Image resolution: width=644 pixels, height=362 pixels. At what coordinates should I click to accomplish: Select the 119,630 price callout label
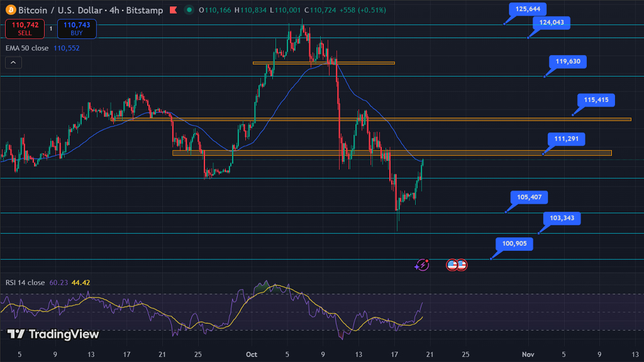coord(568,62)
